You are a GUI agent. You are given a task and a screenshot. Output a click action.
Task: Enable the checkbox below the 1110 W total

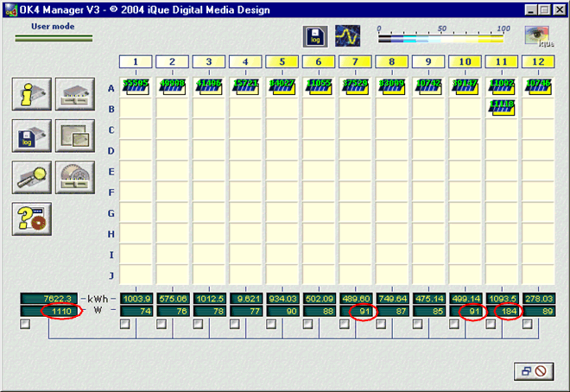click(24, 325)
